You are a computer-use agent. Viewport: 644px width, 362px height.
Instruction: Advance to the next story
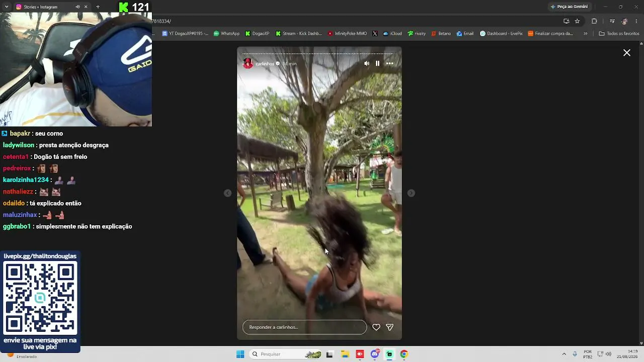[x=411, y=193]
